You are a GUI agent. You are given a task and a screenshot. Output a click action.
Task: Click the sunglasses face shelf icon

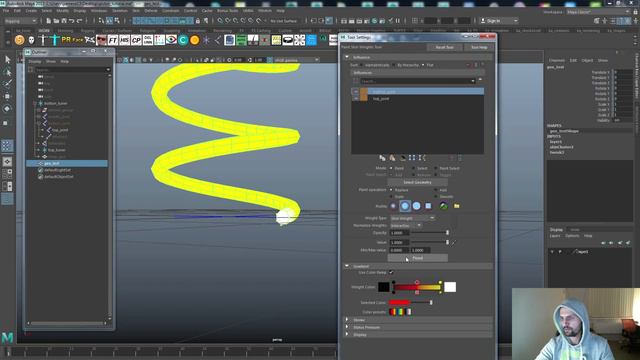tap(101, 40)
